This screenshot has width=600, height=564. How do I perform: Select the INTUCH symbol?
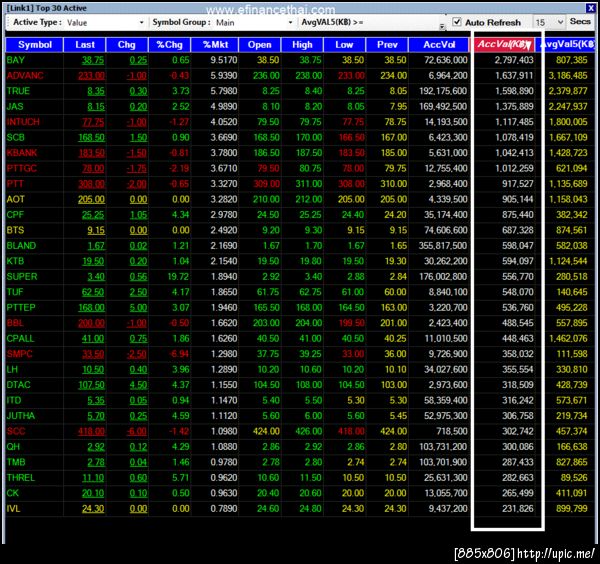[23, 122]
